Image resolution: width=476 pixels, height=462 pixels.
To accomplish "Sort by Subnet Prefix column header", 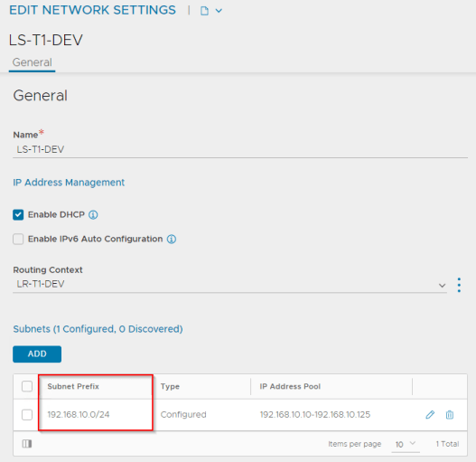I will [x=73, y=386].
